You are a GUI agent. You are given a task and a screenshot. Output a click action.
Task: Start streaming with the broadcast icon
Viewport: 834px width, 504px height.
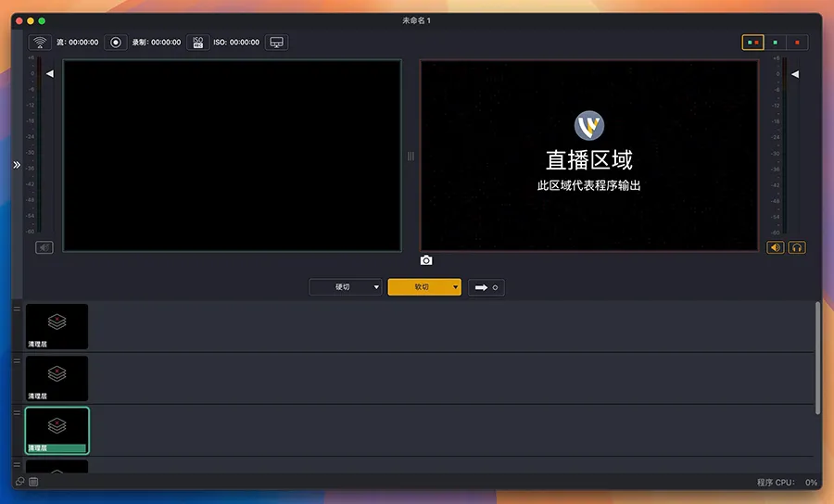(39, 43)
